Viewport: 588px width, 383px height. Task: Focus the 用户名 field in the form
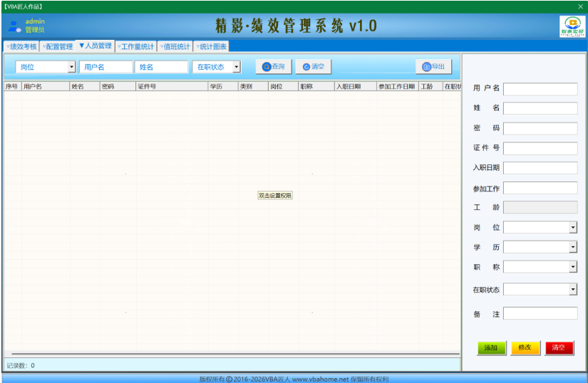point(540,89)
